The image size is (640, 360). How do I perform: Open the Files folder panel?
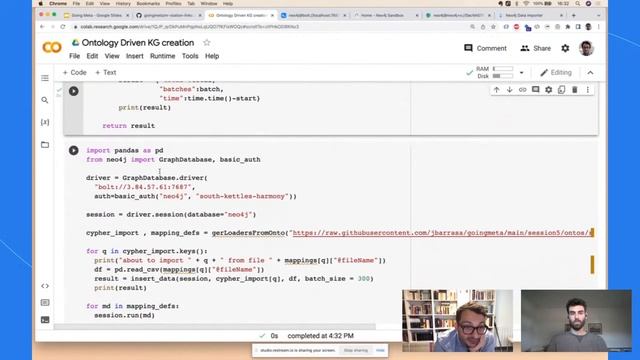45,144
